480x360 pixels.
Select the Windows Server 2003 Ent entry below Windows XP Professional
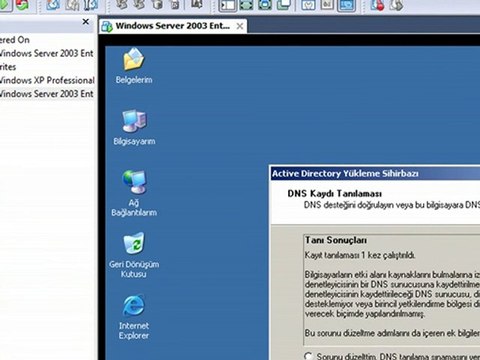click(x=47, y=94)
